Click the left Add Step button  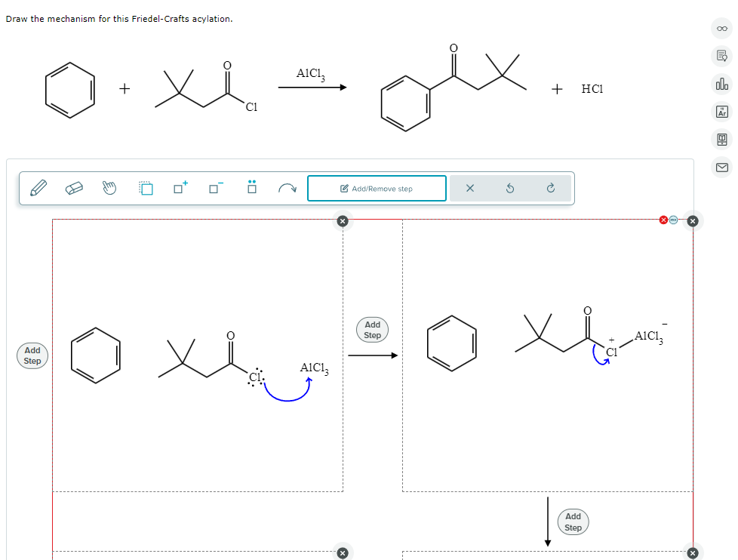tap(32, 355)
